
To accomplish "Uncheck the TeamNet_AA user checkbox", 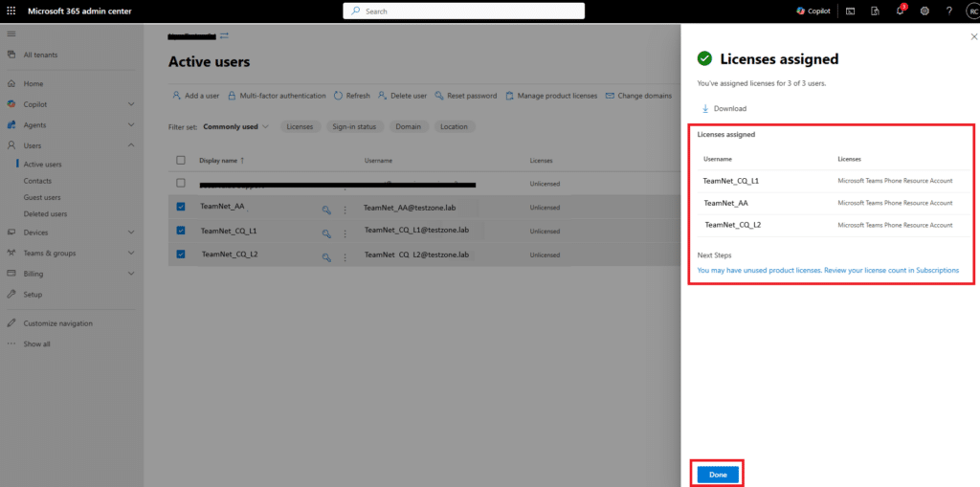I will click(x=181, y=206).
